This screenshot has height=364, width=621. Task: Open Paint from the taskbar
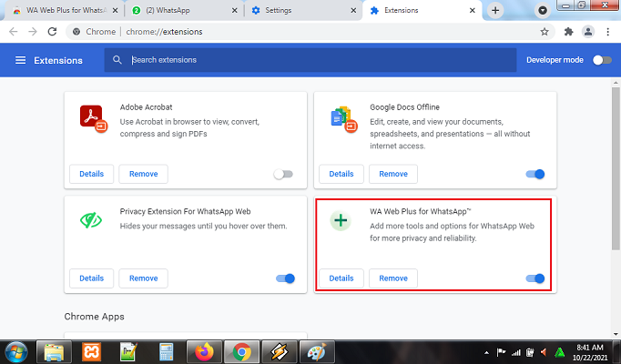pyautogui.click(x=317, y=352)
